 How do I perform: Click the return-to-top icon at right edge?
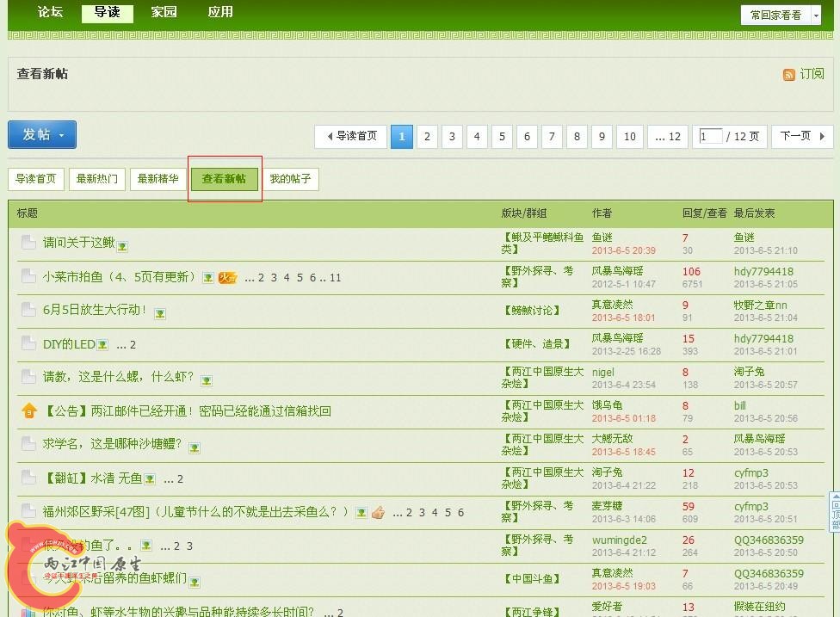[834, 513]
